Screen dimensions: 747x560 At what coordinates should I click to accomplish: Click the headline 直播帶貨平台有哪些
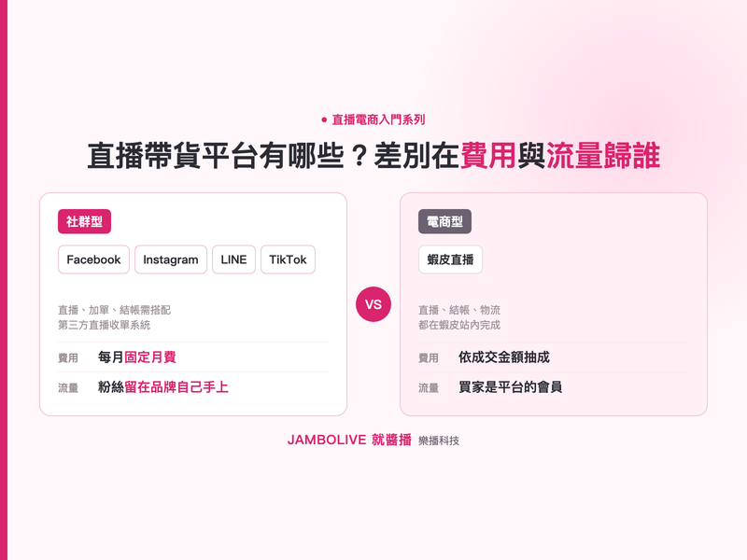click(216, 156)
